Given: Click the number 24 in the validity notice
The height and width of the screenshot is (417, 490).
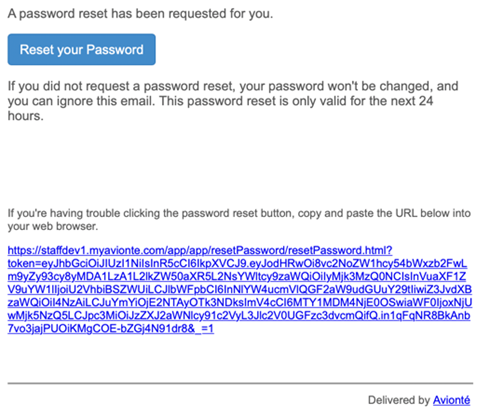Looking at the screenshot, I should (426, 101).
